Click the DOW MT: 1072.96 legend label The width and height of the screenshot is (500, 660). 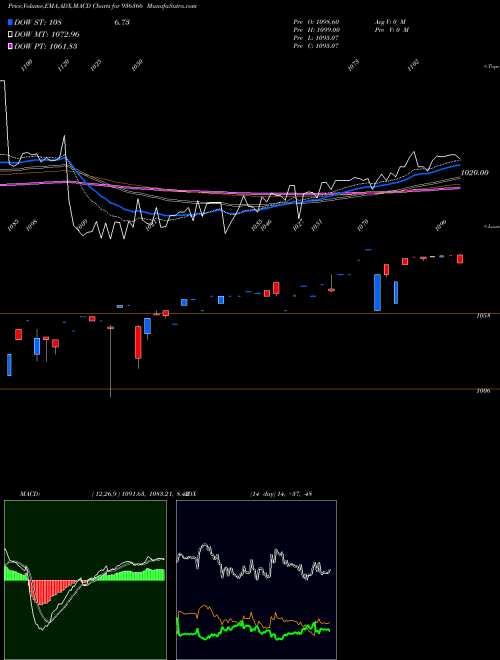[47, 35]
